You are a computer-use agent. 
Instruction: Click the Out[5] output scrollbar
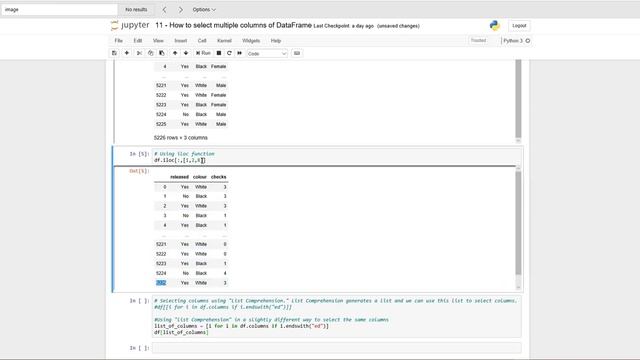(518, 223)
